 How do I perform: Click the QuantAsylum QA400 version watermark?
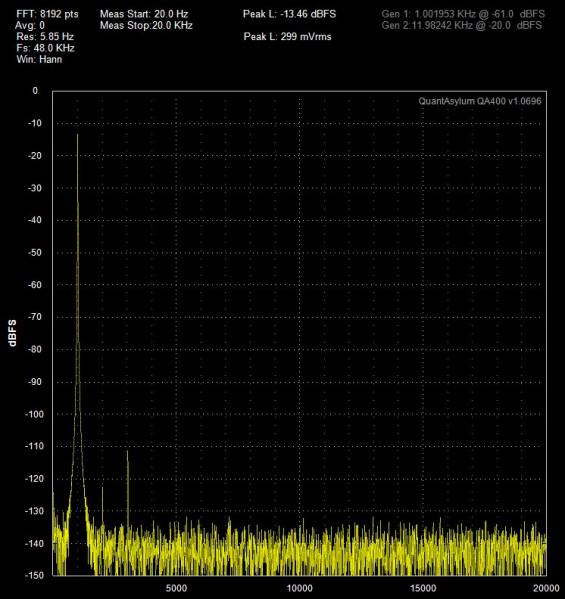(x=480, y=101)
